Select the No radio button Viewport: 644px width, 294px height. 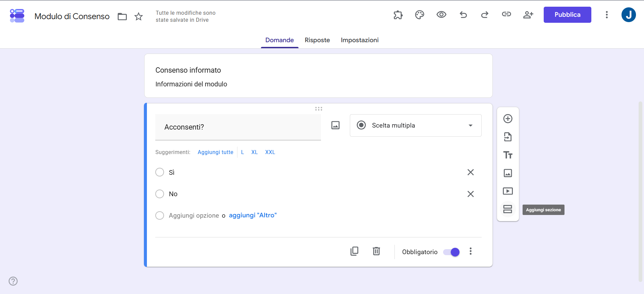pos(160,194)
